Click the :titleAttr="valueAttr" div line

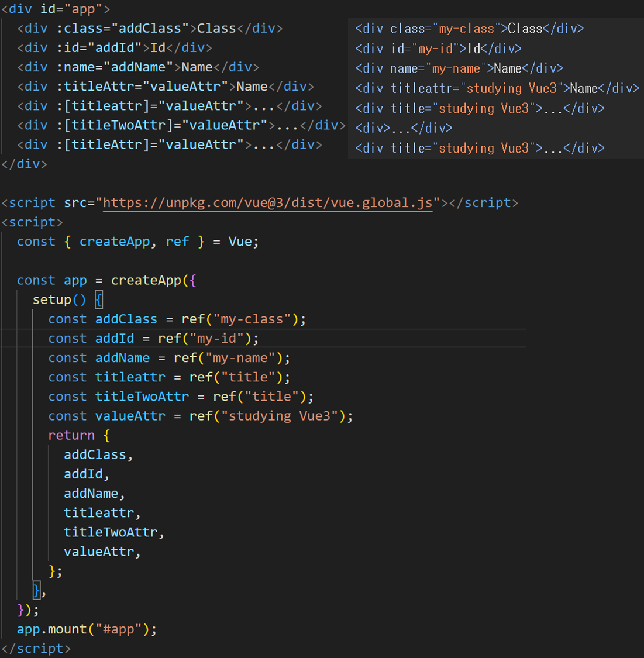166,87
